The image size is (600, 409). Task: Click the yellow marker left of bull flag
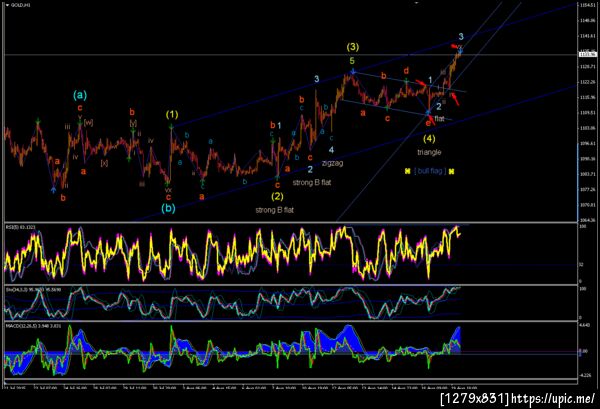pos(408,171)
